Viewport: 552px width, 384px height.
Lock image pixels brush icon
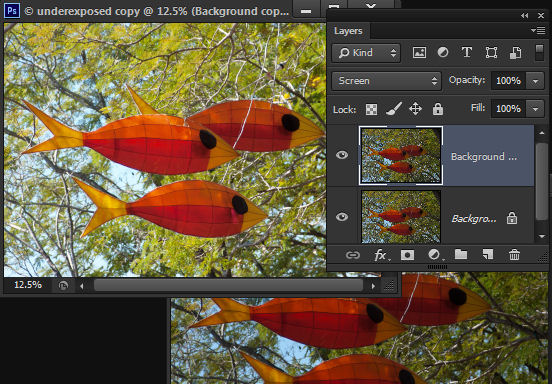[394, 109]
